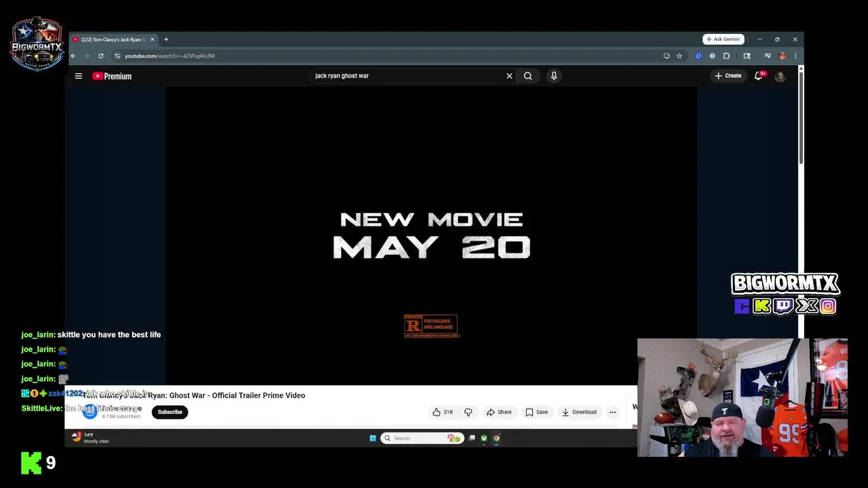Save the video to a playlist
The width and height of the screenshot is (868, 488).
click(x=536, y=412)
